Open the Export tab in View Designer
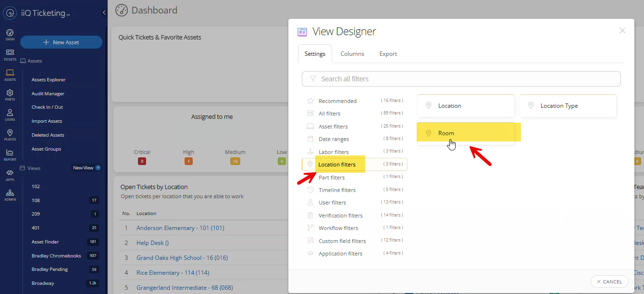644x294 pixels. pyautogui.click(x=388, y=53)
